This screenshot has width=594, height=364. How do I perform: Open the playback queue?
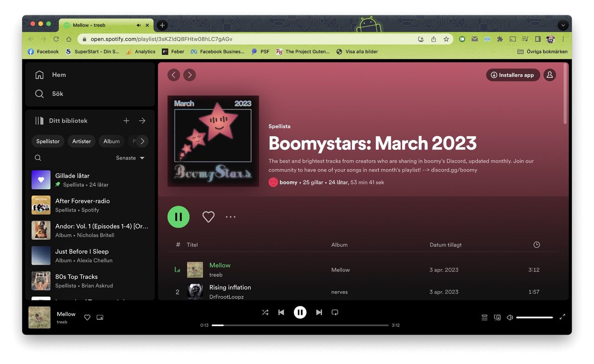pos(484,317)
